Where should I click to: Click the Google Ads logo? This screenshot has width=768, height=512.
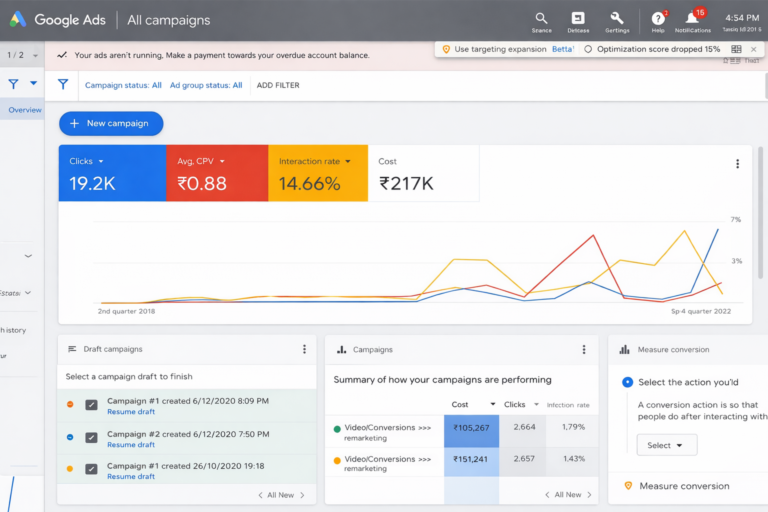click(x=18, y=19)
